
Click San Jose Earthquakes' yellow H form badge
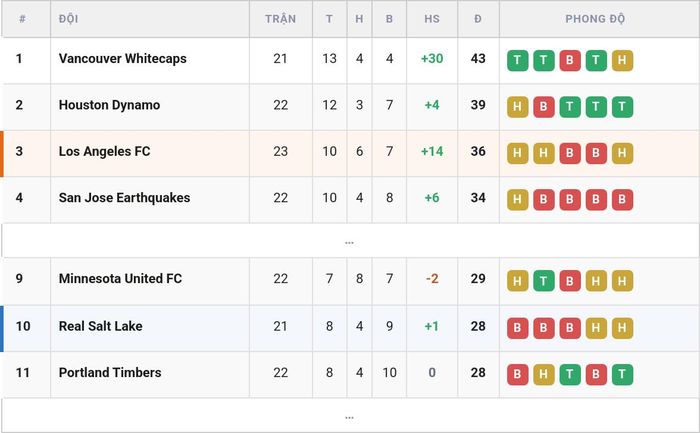[517, 199]
